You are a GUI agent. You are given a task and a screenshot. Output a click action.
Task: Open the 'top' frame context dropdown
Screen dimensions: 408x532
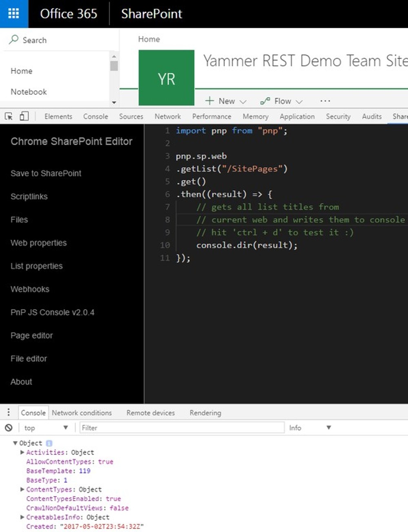pyautogui.click(x=45, y=427)
